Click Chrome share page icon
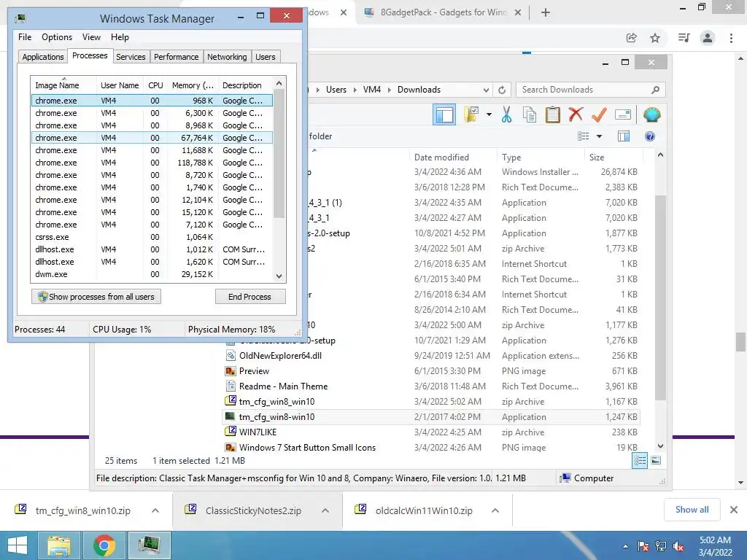Image resolution: width=747 pixels, height=560 pixels. pos(632,38)
